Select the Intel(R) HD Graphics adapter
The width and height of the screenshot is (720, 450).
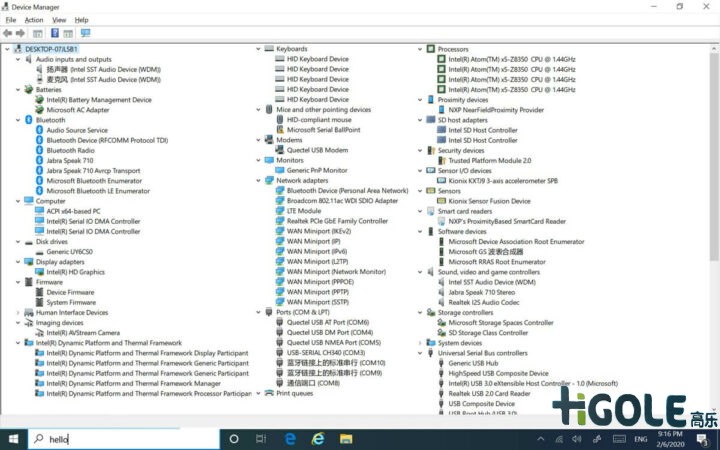pyautogui.click(x=75, y=272)
